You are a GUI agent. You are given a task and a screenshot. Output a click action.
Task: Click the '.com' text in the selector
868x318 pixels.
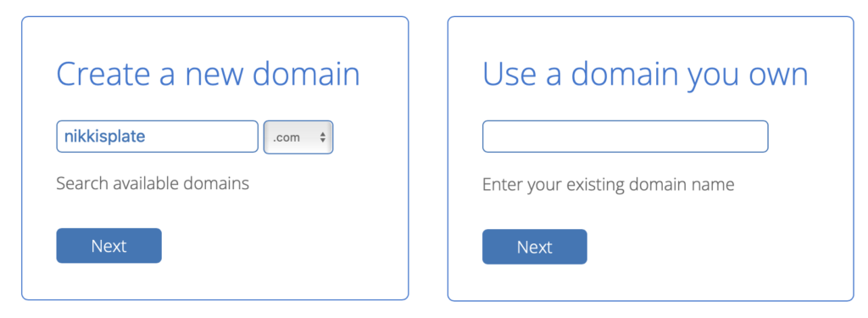[287, 138]
